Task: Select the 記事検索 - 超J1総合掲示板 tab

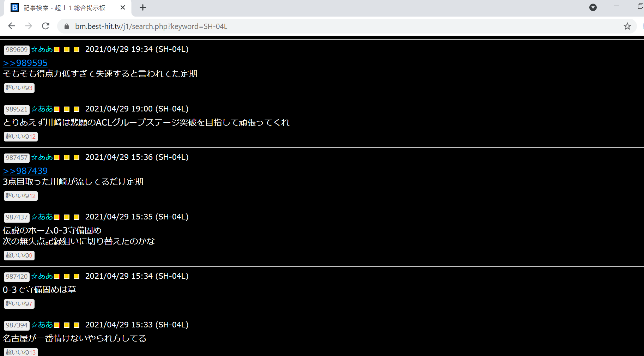Action: [x=67, y=8]
